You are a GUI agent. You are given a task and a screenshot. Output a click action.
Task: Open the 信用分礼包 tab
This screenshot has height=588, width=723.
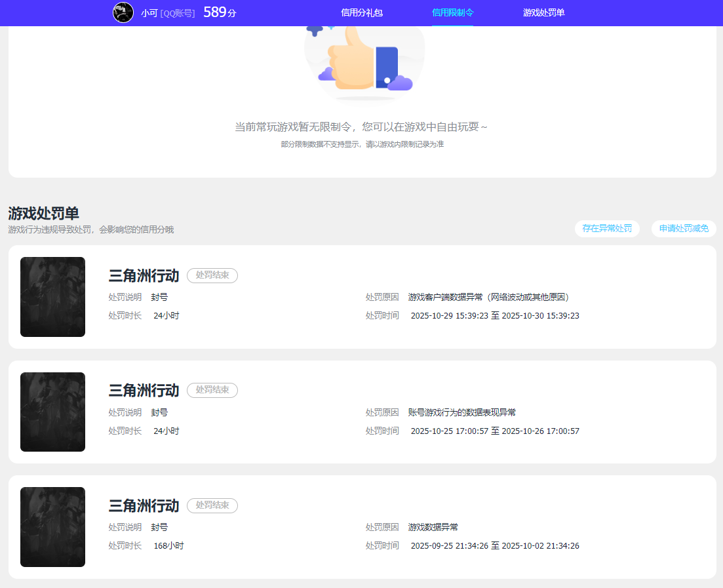(x=362, y=13)
